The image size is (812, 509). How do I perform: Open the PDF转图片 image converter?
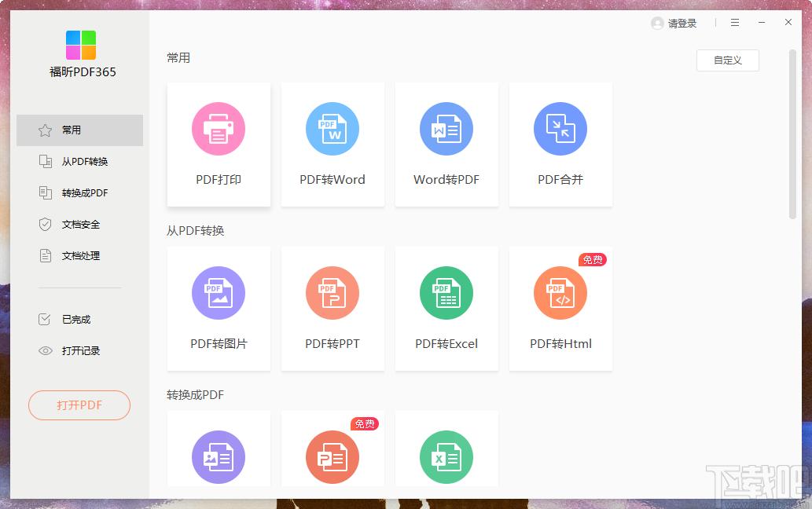click(219, 309)
